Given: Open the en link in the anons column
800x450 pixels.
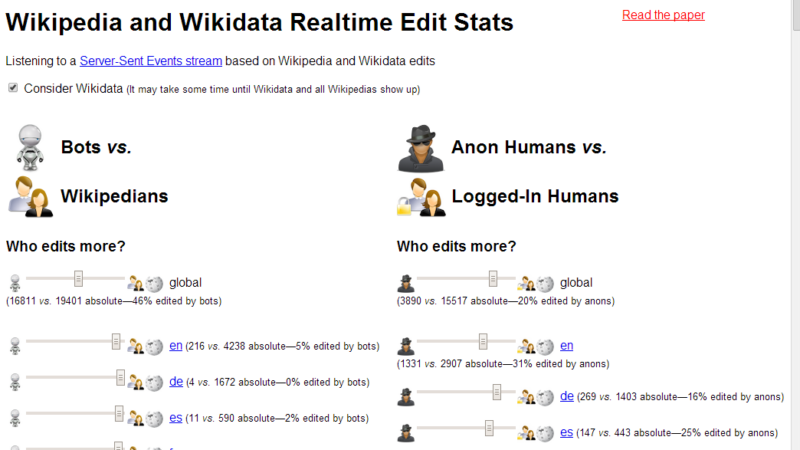Looking at the screenshot, I should (566, 346).
